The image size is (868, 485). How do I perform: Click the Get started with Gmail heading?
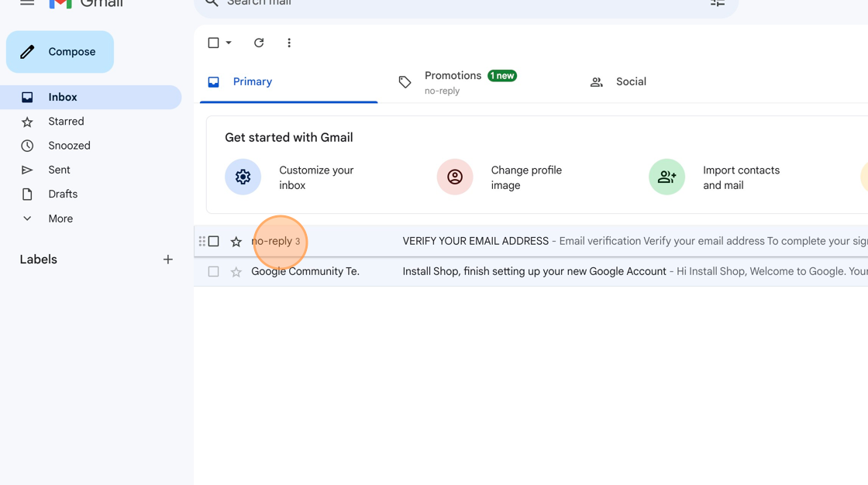(x=289, y=137)
